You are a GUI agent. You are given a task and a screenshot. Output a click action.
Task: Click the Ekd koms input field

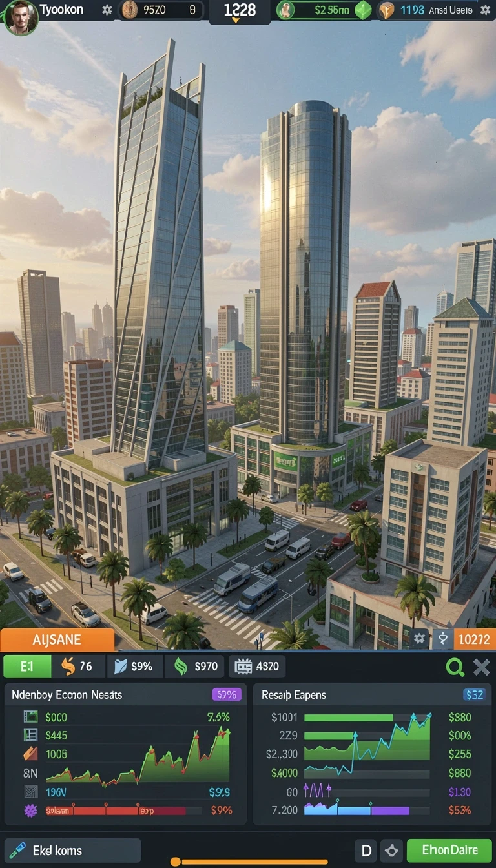[72, 850]
